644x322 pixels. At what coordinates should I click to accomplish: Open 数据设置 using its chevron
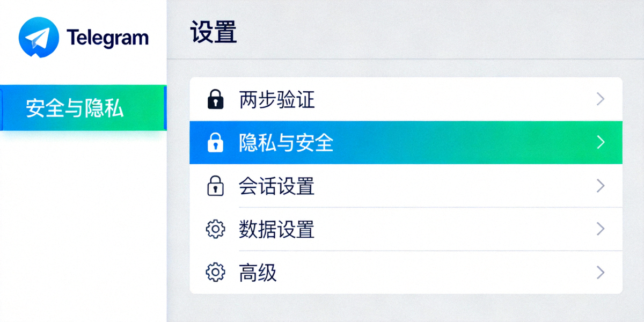pos(600,229)
